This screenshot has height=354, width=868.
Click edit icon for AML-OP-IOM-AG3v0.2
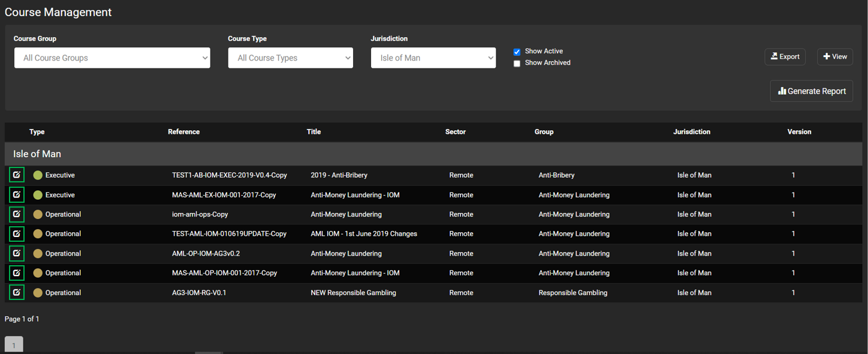click(x=17, y=253)
